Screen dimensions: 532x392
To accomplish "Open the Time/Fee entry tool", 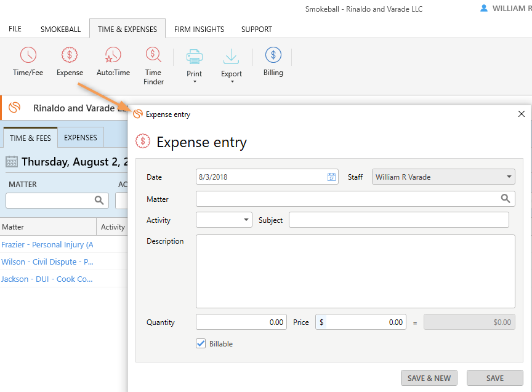I will tap(28, 62).
